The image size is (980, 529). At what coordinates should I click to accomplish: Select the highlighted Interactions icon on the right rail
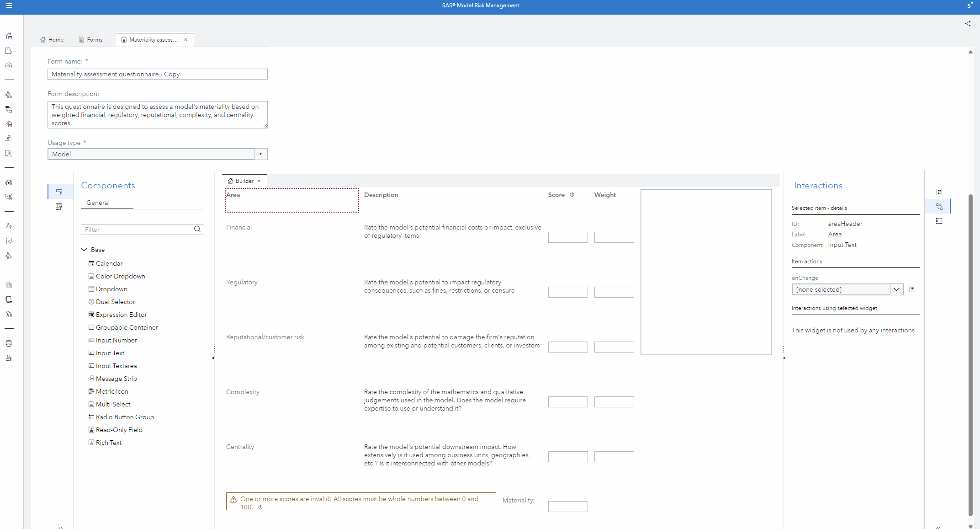939,206
